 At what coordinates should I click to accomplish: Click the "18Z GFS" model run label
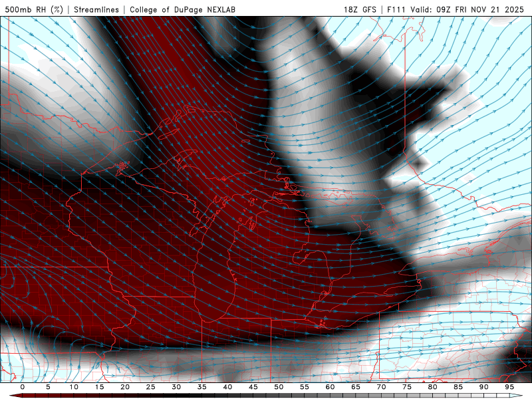pos(360,9)
